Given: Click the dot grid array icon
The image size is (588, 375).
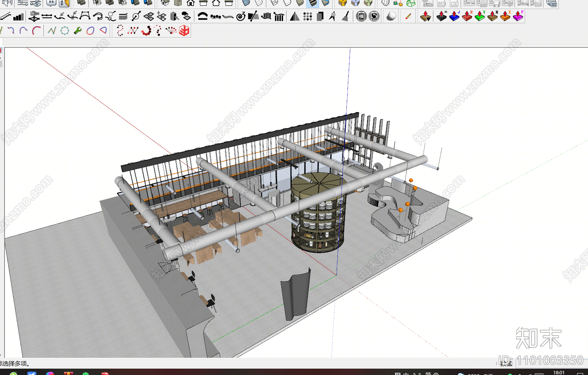Looking at the screenshot, I should click(x=307, y=16).
